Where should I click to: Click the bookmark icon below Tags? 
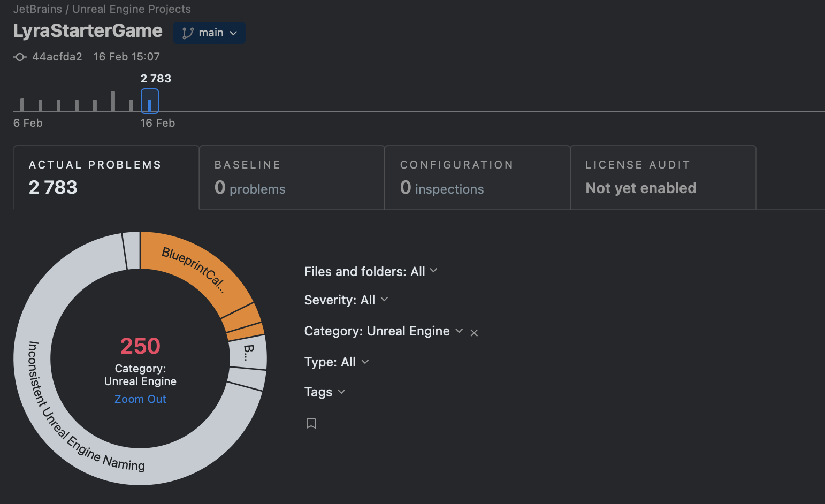click(311, 423)
